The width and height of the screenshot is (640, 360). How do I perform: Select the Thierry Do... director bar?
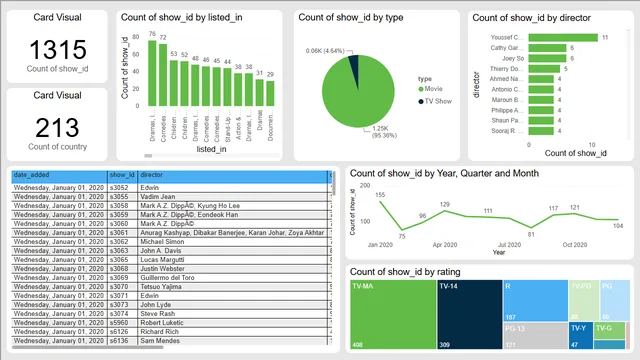coord(544,69)
